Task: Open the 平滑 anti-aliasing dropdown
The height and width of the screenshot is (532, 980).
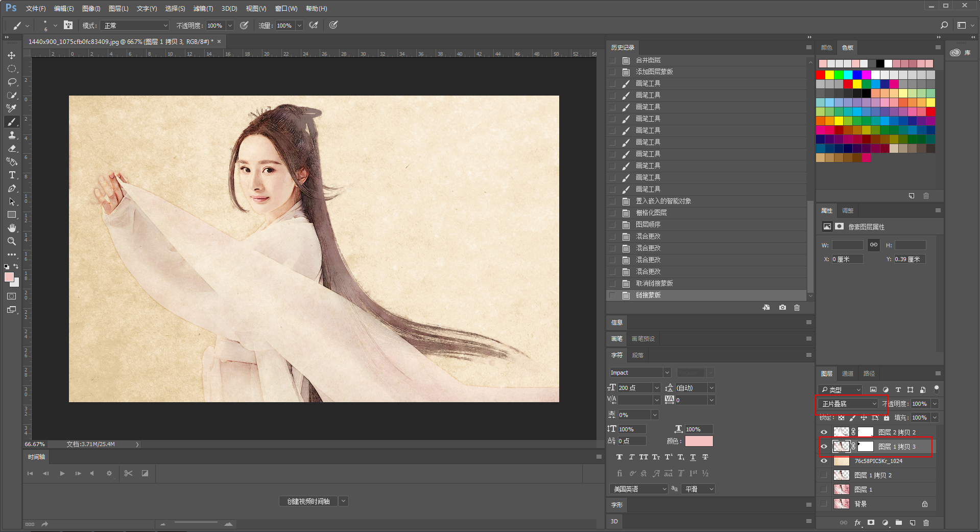Action: point(699,489)
